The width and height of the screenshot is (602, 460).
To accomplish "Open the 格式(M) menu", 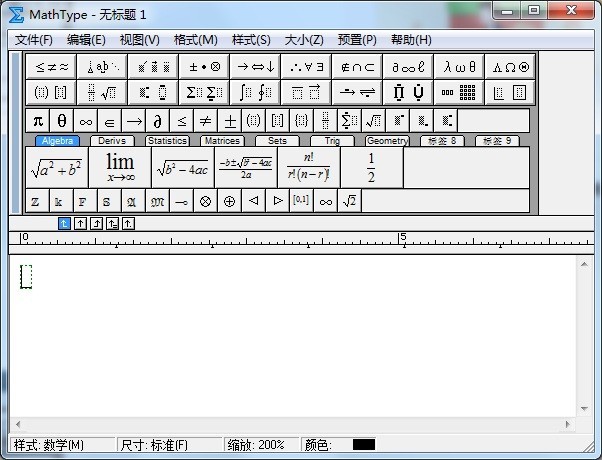I will [195, 40].
